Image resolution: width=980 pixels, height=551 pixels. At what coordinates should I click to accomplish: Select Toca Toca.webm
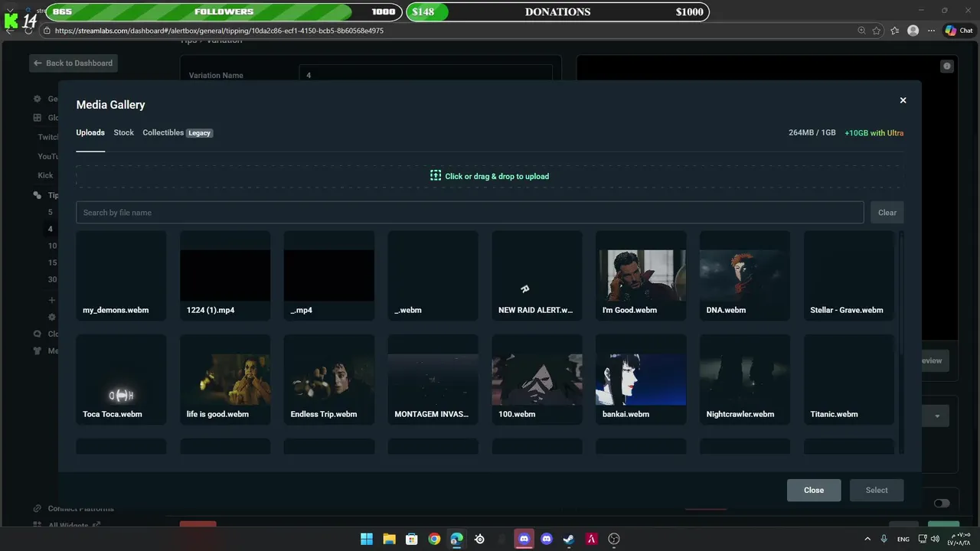[x=121, y=380]
